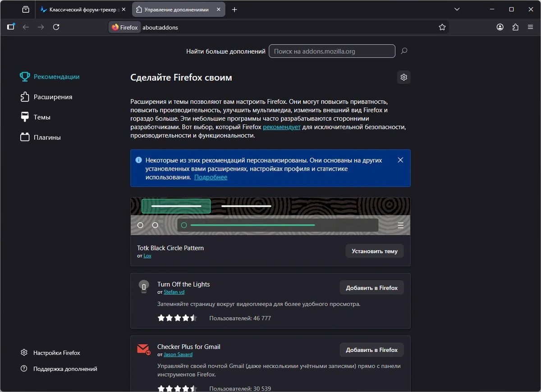The image size is (541, 392).
Task: Open the list all tabs dropdown
Action: click(x=457, y=9)
